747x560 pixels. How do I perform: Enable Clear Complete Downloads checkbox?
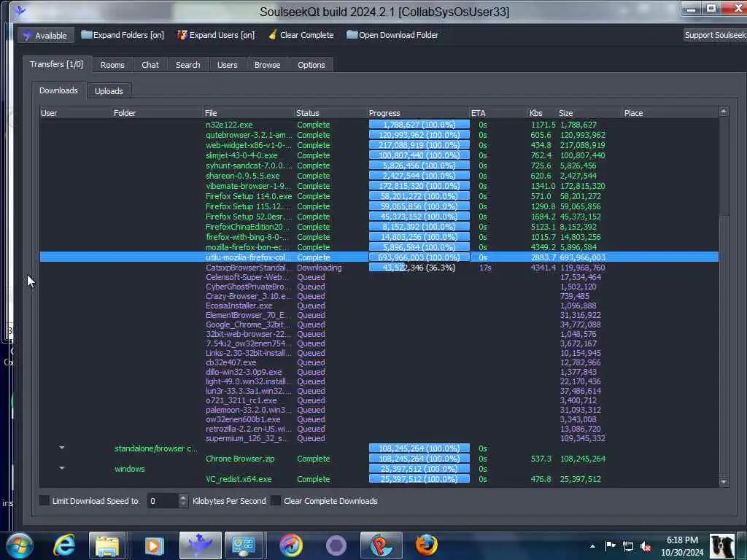coord(275,500)
